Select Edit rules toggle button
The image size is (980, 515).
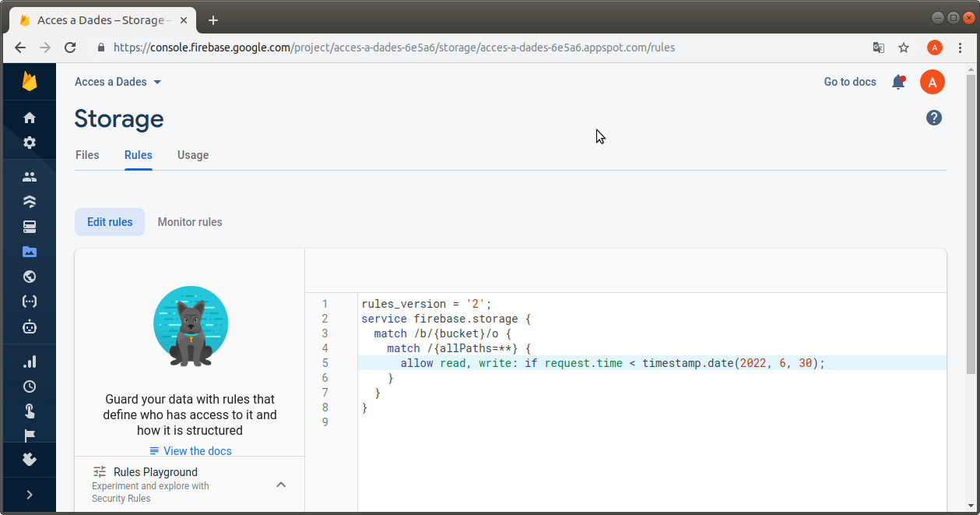pos(110,222)
